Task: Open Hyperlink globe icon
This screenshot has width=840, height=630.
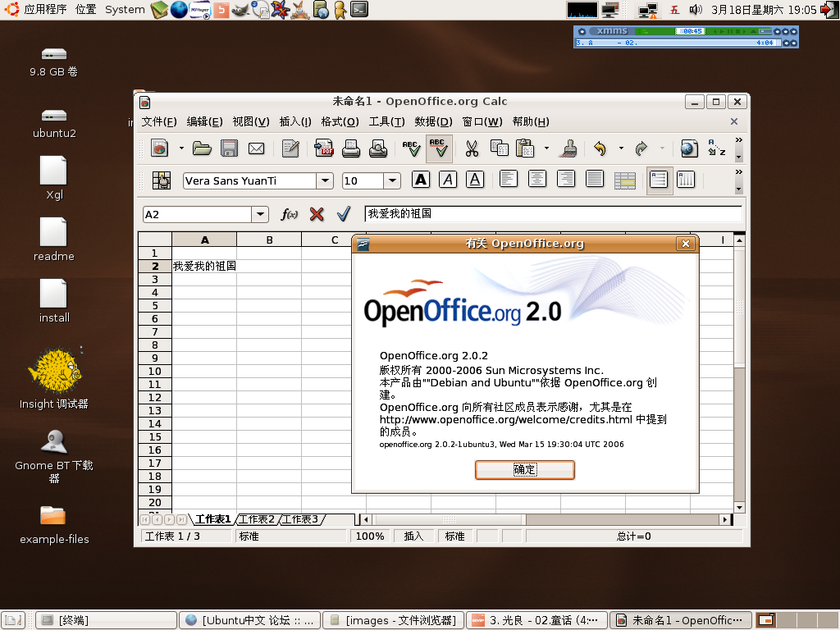Action: [689, 148]
